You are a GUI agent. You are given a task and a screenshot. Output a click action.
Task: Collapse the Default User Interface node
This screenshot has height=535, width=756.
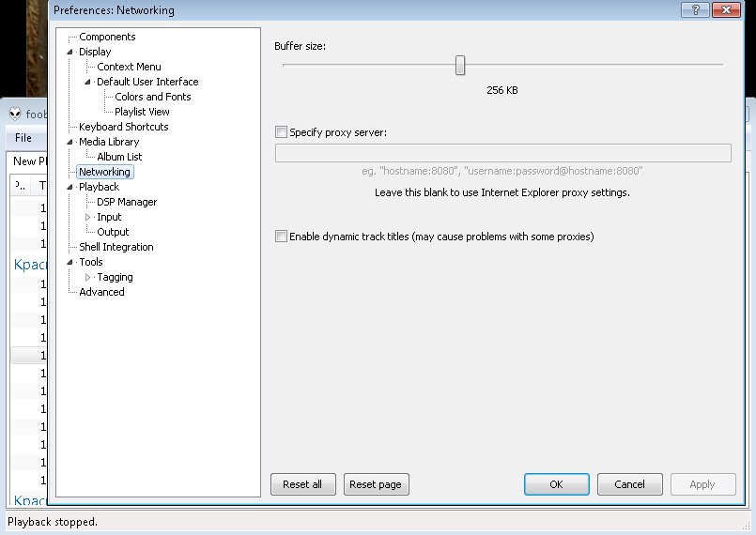[x=87, y=82]
